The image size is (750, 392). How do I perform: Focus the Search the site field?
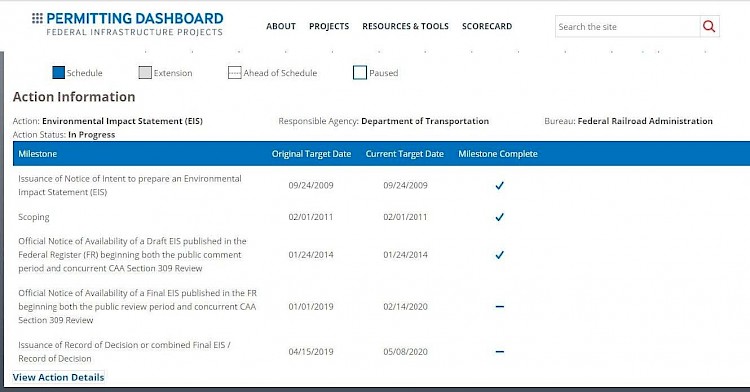[x=628, y=27]
